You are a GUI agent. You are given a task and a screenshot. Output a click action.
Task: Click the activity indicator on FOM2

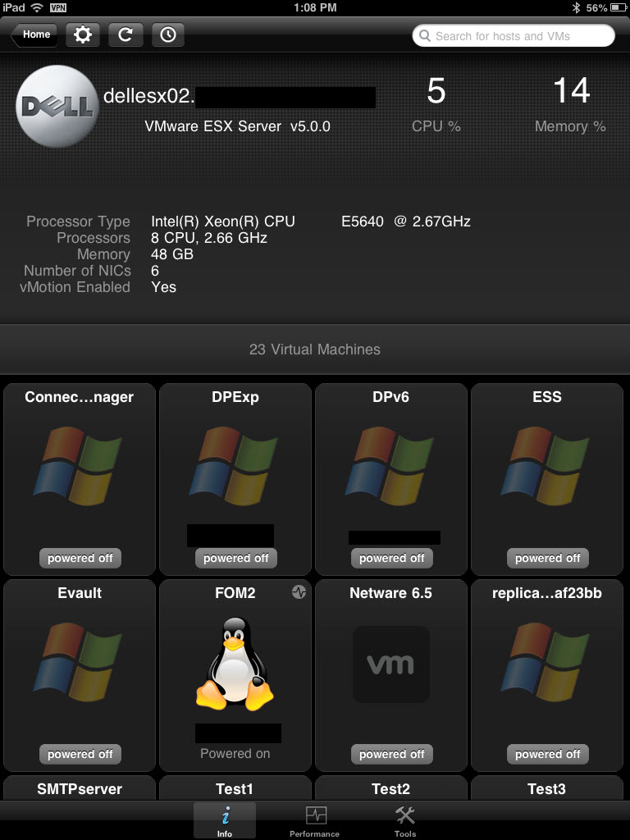(299, 592)
